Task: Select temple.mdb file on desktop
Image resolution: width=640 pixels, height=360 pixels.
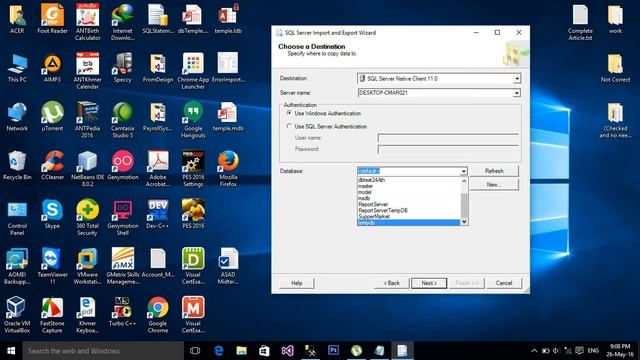Action: (x=228, y=116)
